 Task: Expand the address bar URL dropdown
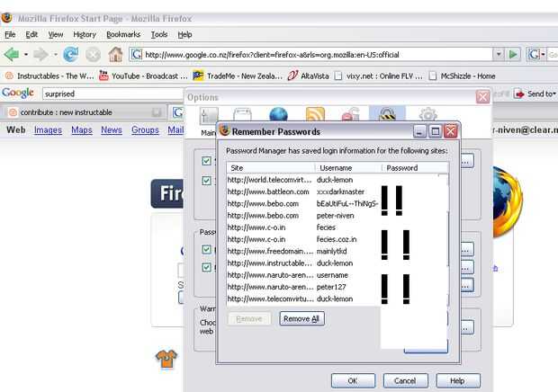499,54
